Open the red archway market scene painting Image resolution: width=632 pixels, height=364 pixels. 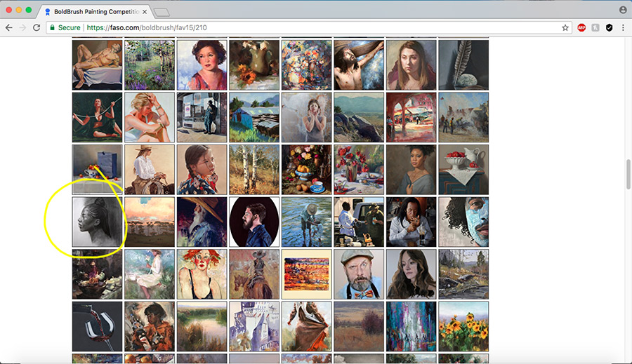411,117
